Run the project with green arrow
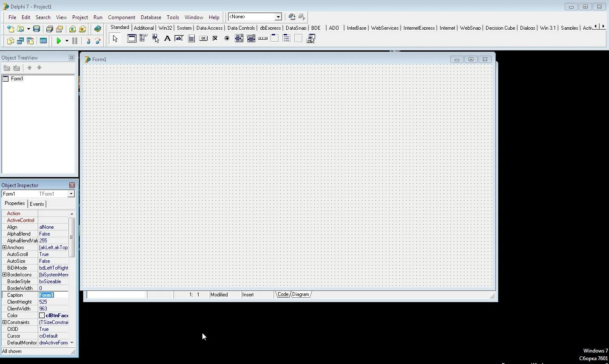Viewport: 609px width, 364px height. click(59, 41)
